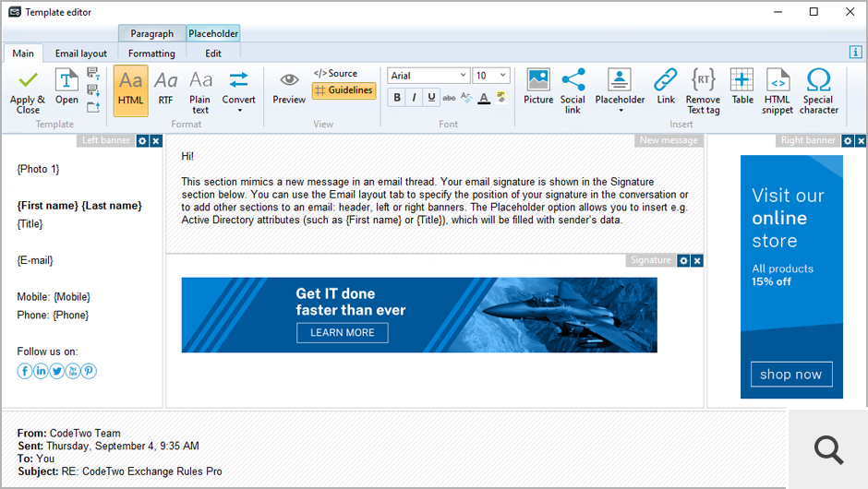The image size is (868, 489).
Task: Click the save template as icon
Action: coord(93,73)
